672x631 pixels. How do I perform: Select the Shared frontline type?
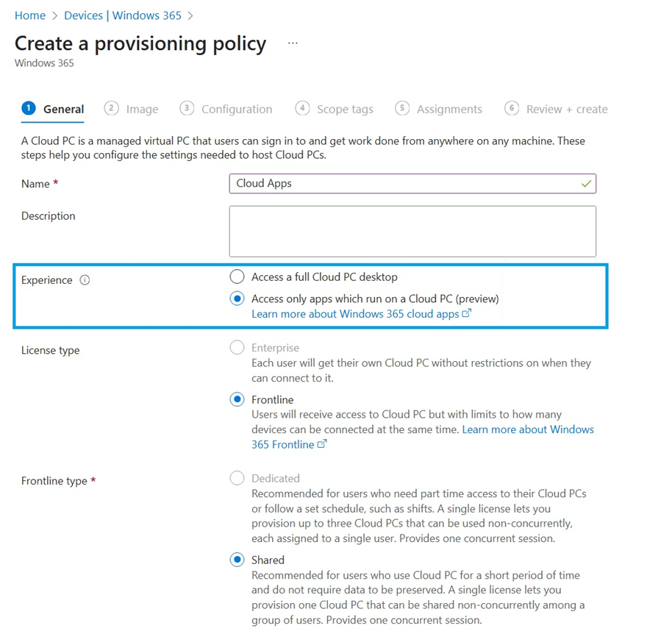coord(237,560)
